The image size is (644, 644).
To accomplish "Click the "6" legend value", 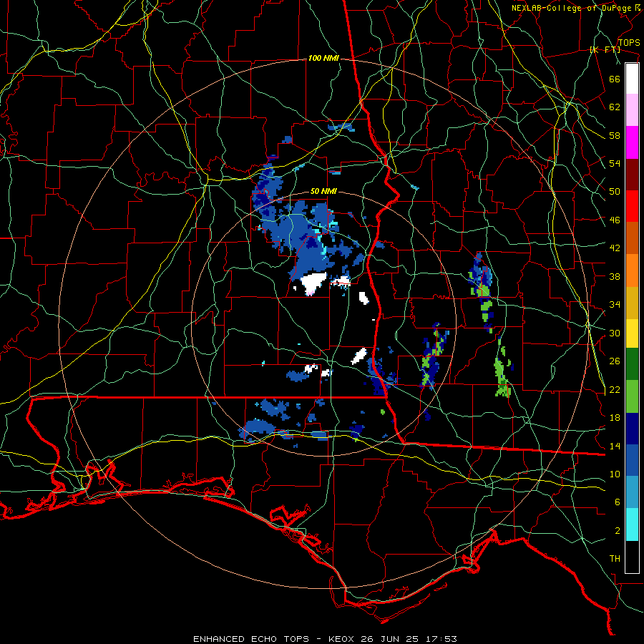I will [x=618, y=502].
